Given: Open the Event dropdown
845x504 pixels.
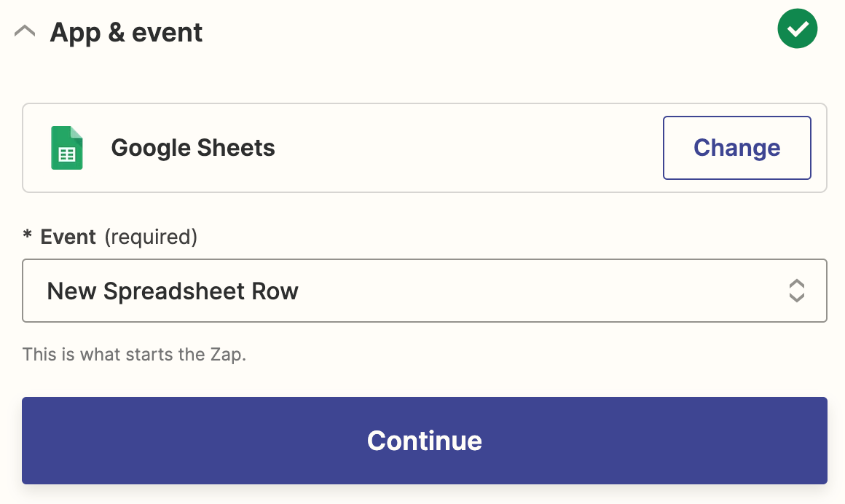Looking at the screenshot, I should 424,291.
